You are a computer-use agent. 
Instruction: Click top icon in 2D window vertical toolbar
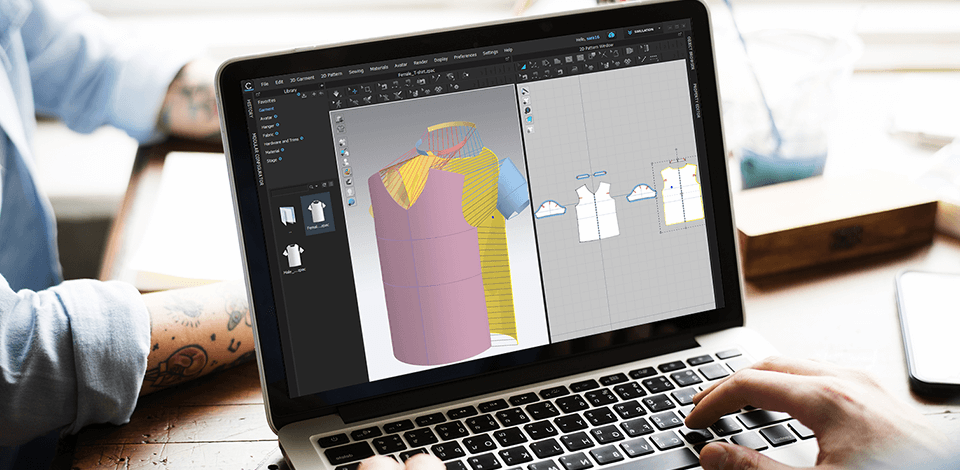525,92
